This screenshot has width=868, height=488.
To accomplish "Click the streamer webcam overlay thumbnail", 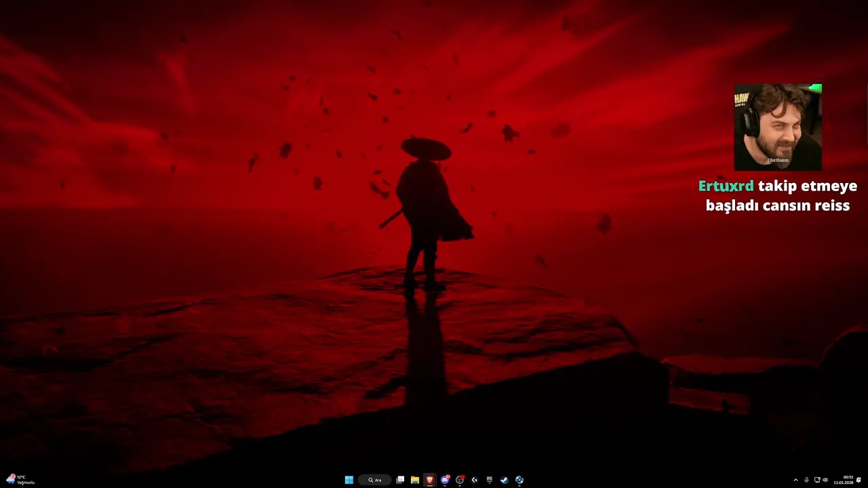I will click(778, 127).
